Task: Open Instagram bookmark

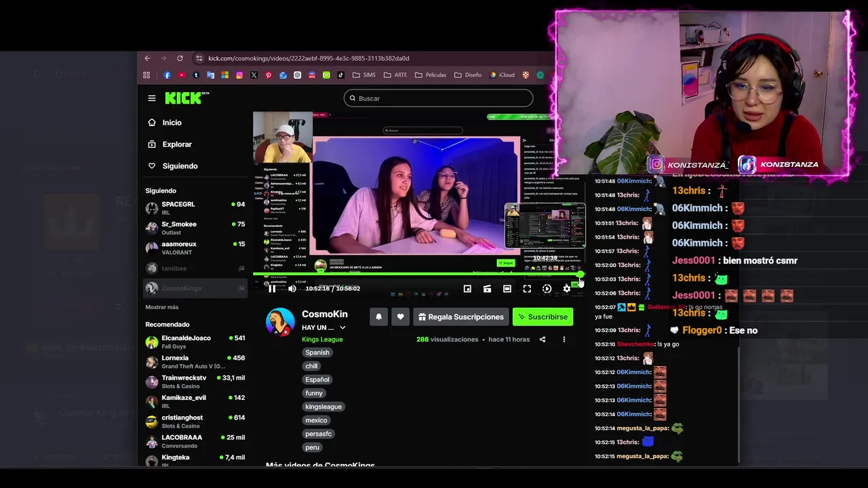Action: click(x=239, y=75)
